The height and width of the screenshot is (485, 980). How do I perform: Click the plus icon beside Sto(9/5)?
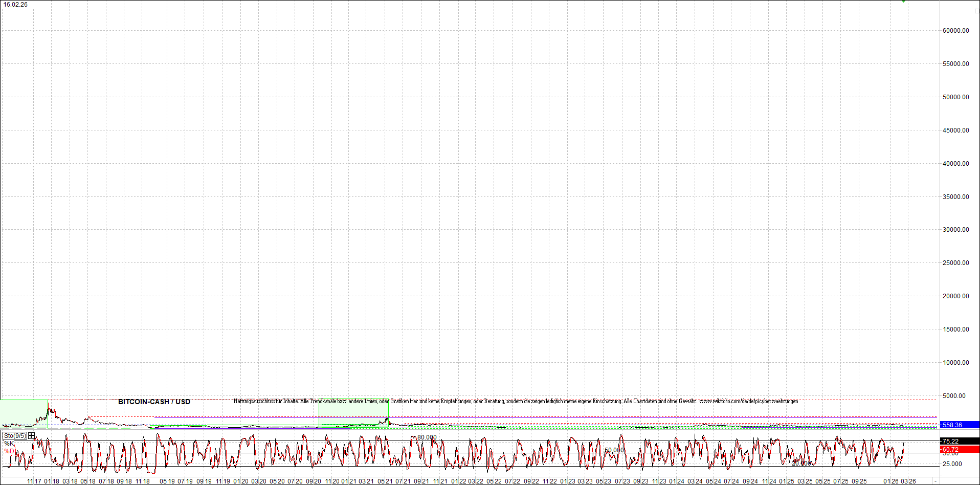[32, 435]
